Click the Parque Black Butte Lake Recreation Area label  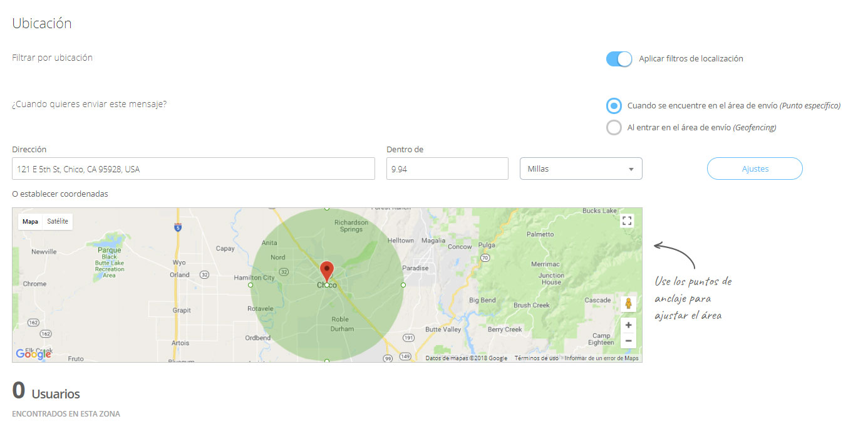coord(110,262)
